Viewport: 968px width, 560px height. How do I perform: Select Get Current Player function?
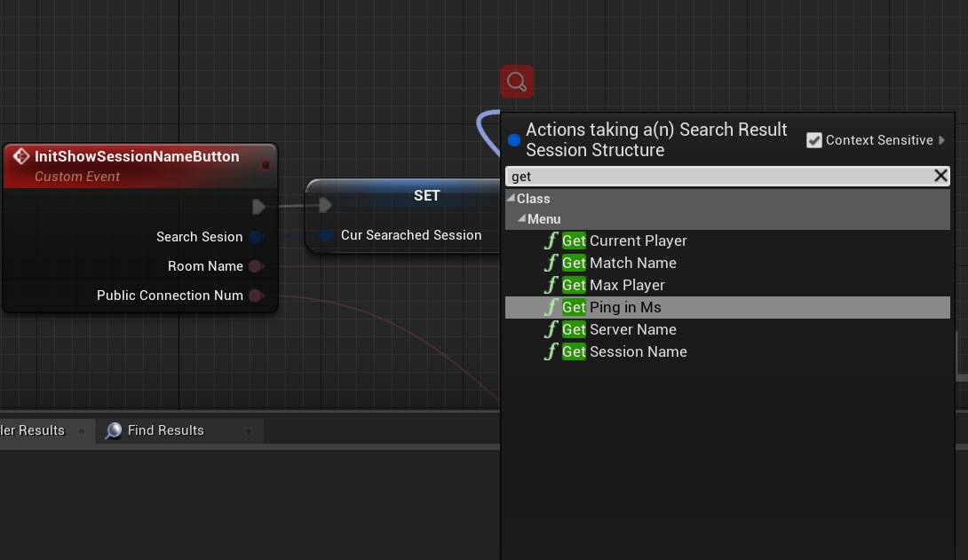(x=727, y=241)
